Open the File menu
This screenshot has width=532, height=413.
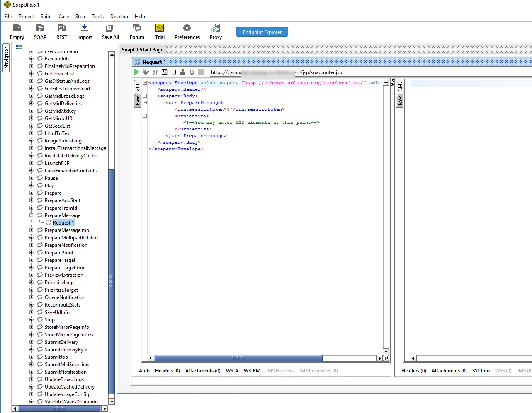[8, 17]
